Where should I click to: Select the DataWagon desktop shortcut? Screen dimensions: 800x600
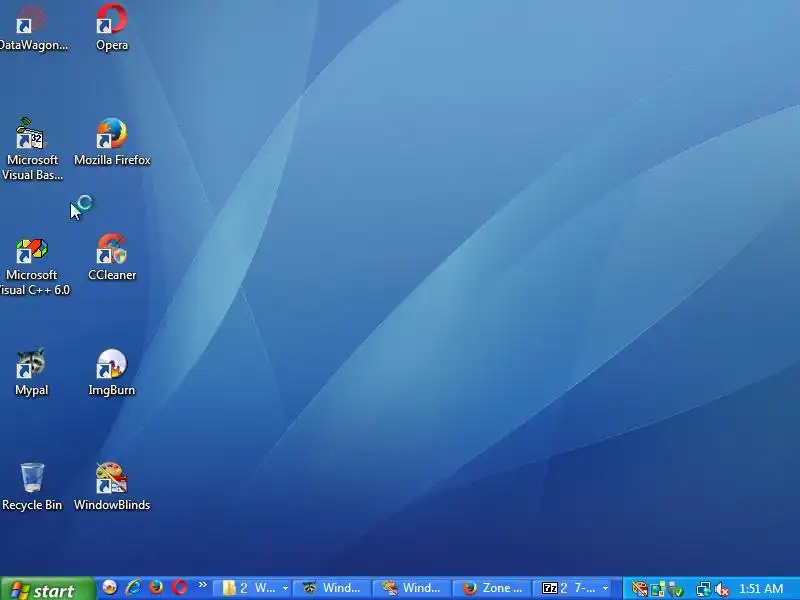(x=32, y=27)
